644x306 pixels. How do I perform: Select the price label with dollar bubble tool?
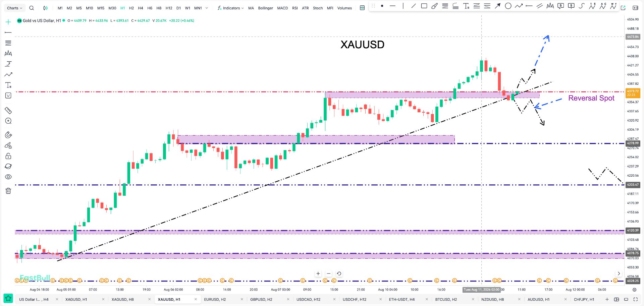pyautogui.click(x=560, y=6)
